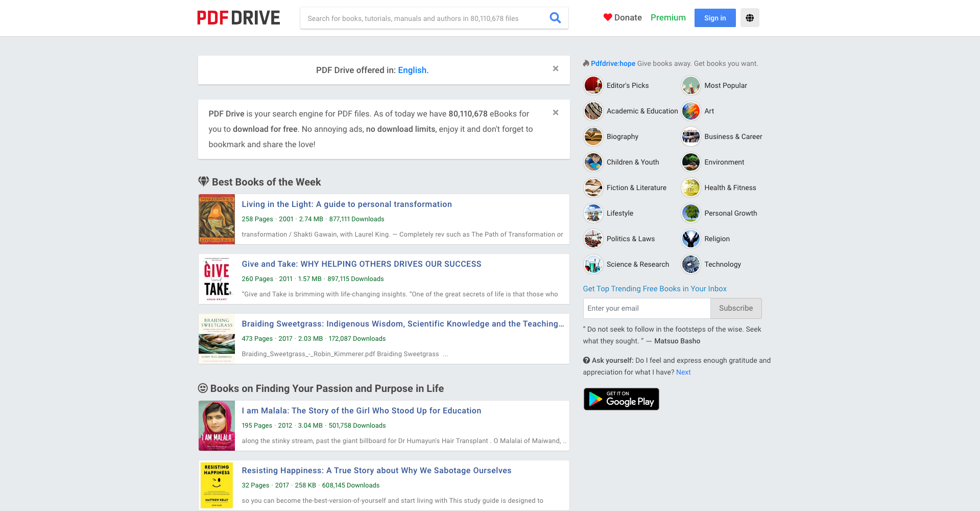Click Living in the Light cover thumbnail

217,219
